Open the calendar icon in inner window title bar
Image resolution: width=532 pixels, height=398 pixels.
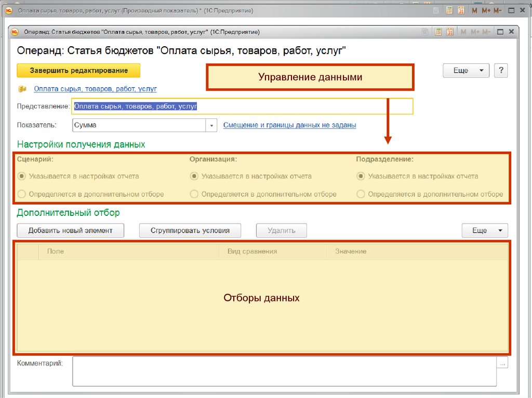(x=450, y=32)
